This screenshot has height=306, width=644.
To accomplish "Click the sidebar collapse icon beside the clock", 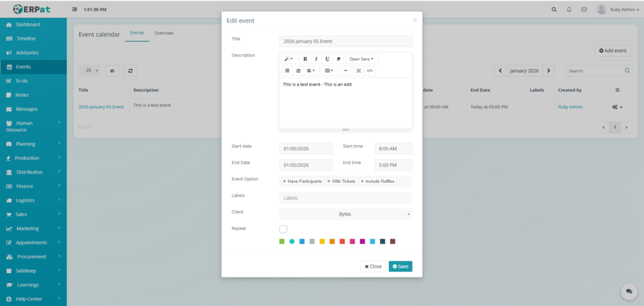I will pyautogui.click(x=74, y=9).
